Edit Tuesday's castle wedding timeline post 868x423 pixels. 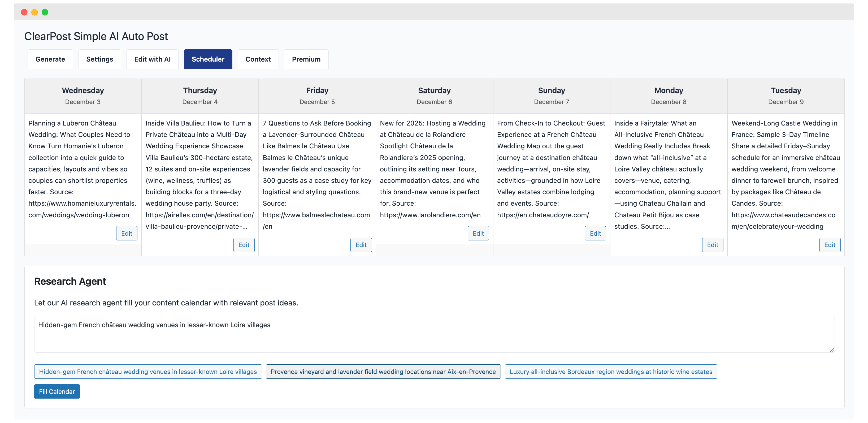(830, 245)
